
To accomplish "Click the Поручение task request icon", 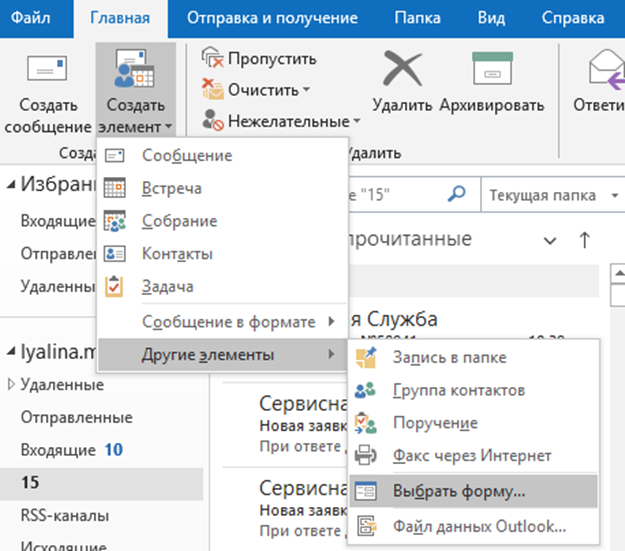I will (366, 423).
